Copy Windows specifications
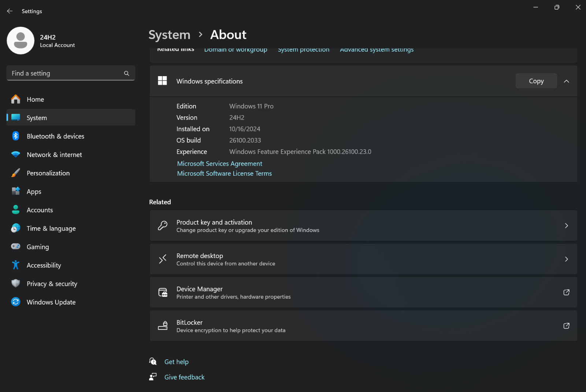 [x=536, y=81]
